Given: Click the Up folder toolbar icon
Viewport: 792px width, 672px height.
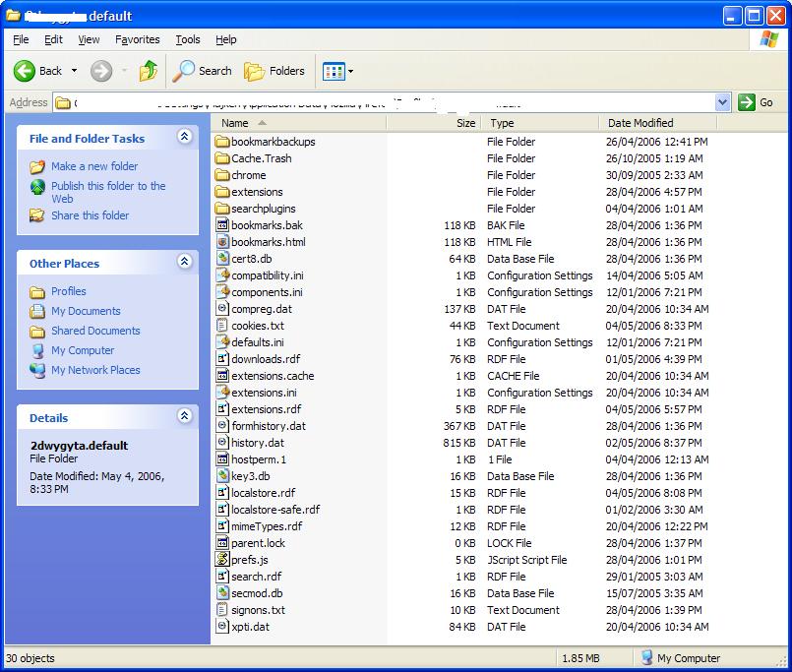Looking at the screenshot, I should pos(149,71).
